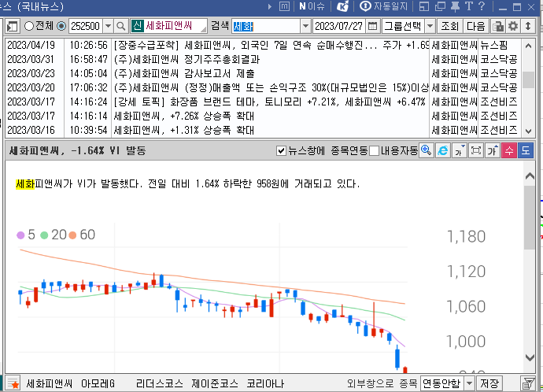Click news list scrollbar down arrow
This screenshot has height=392, width=543.
[x=528, y=131]
